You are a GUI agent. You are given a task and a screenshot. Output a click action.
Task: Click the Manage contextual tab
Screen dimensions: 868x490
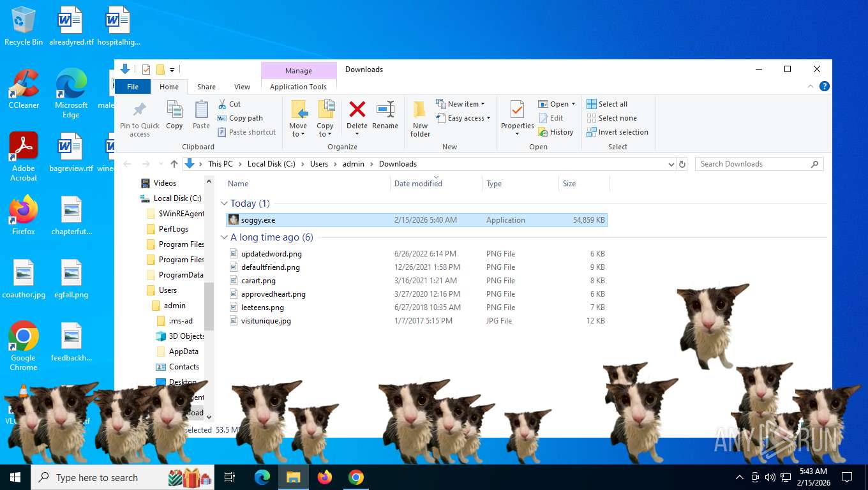[x=299, y=71]
